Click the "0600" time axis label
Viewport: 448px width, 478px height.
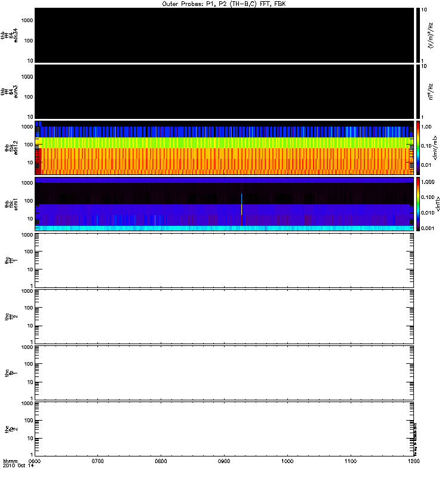(x=34, y=461)
